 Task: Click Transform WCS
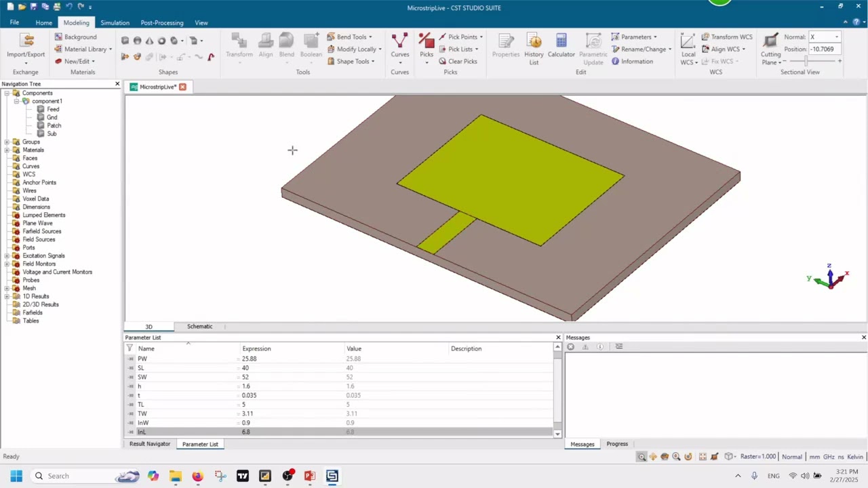click(x=727, y=37)
